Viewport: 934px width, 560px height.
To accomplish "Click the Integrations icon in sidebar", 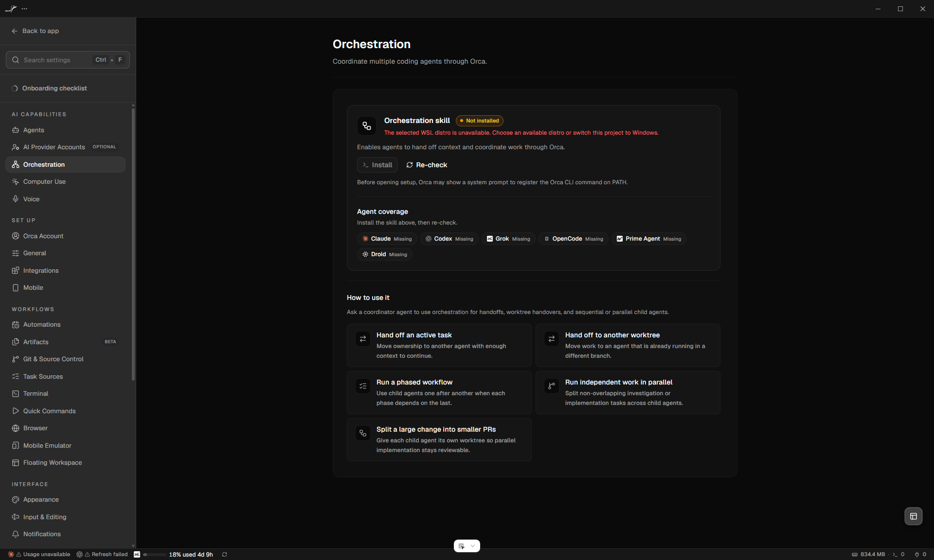I will 16,271.
